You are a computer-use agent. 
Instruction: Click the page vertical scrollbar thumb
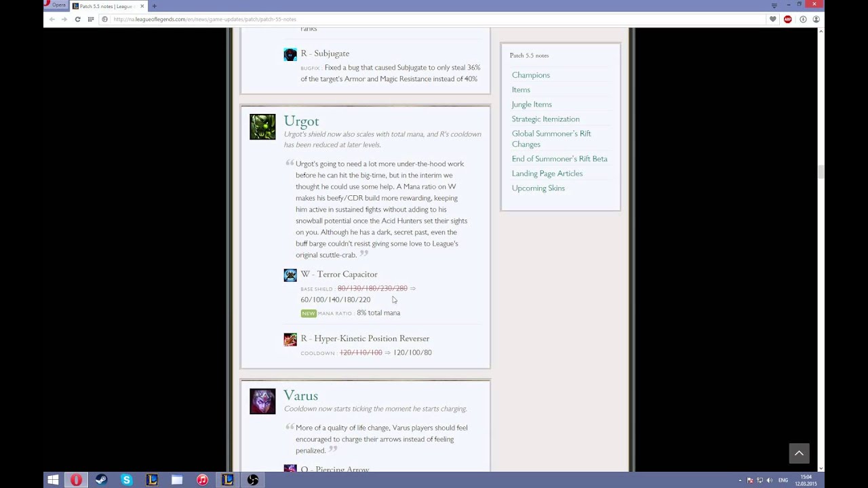tap(821, 171)
